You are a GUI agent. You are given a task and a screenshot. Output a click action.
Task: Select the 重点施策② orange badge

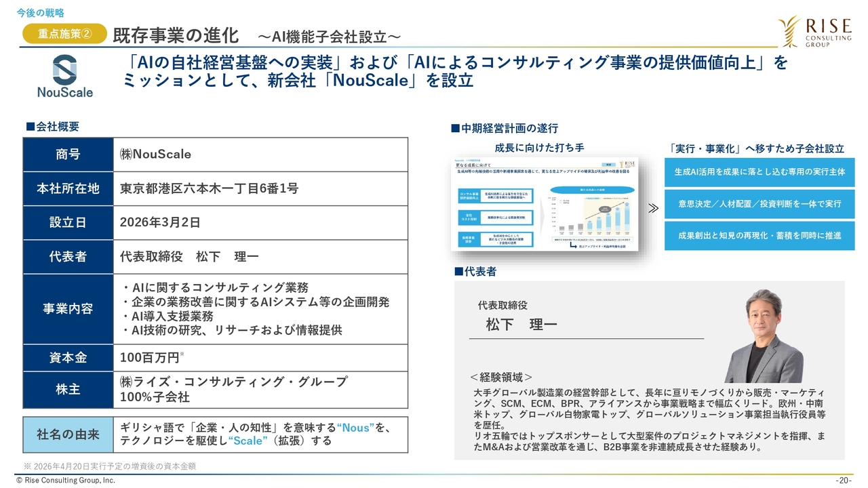64,34
